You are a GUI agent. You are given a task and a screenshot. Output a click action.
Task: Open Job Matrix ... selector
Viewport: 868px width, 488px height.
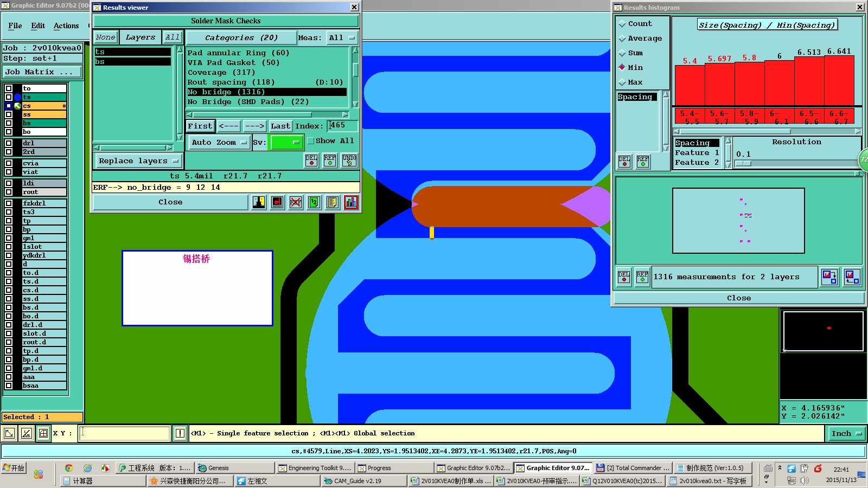pyautogui.click(x=42, y=72)
